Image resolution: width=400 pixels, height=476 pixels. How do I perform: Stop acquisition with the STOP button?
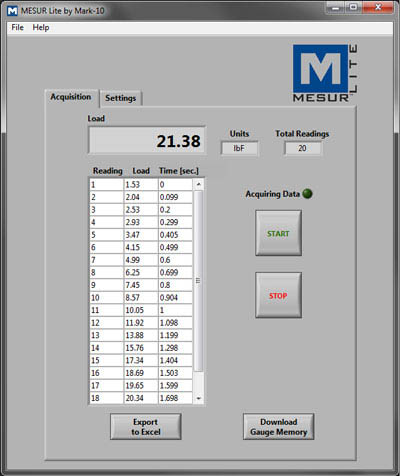(x=278, y=295)
